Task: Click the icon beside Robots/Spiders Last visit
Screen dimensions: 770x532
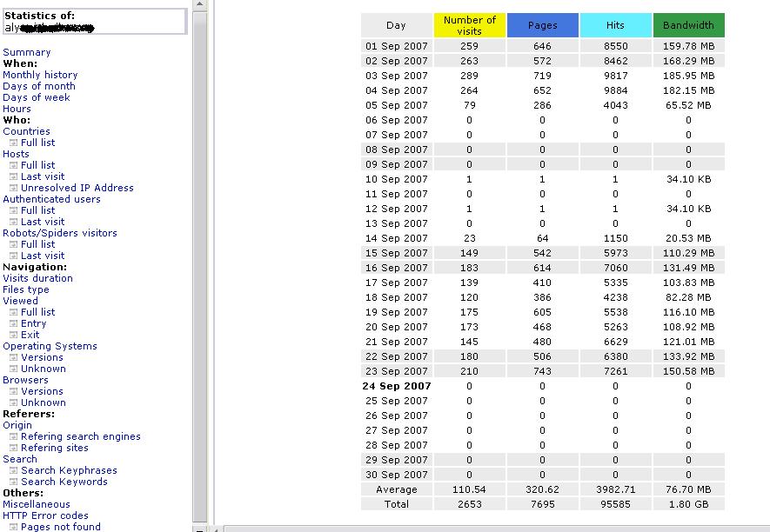Action: (x=14, y=256)
